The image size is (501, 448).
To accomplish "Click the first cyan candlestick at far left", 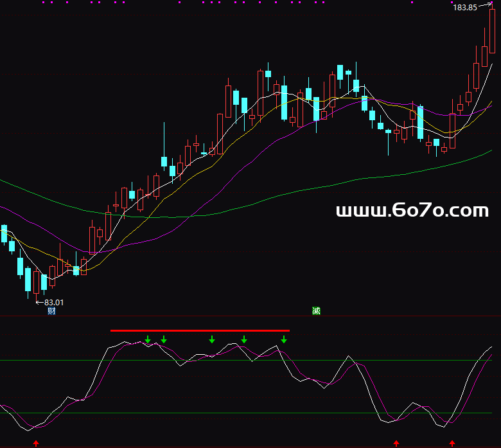I will [x=4, y=233].
